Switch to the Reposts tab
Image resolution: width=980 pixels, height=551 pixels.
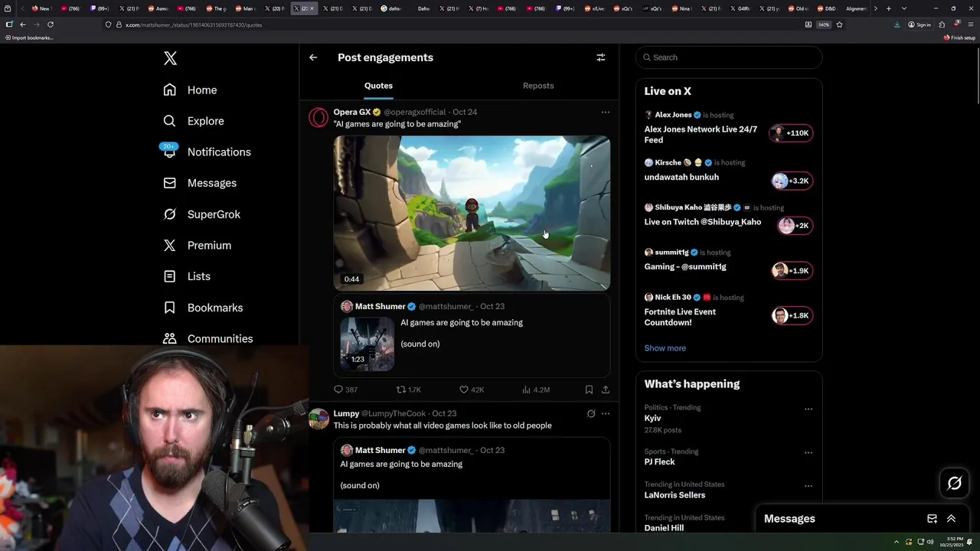(538, 86)
